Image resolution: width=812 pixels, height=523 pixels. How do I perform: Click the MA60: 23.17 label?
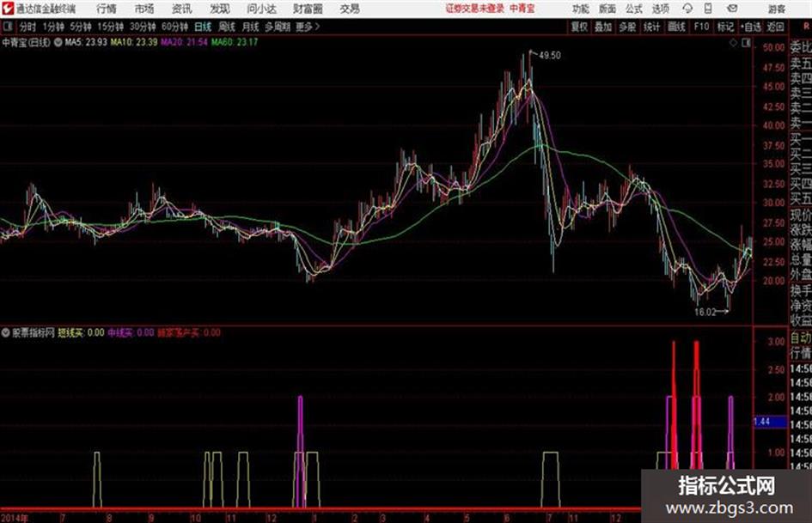(234, 42)
